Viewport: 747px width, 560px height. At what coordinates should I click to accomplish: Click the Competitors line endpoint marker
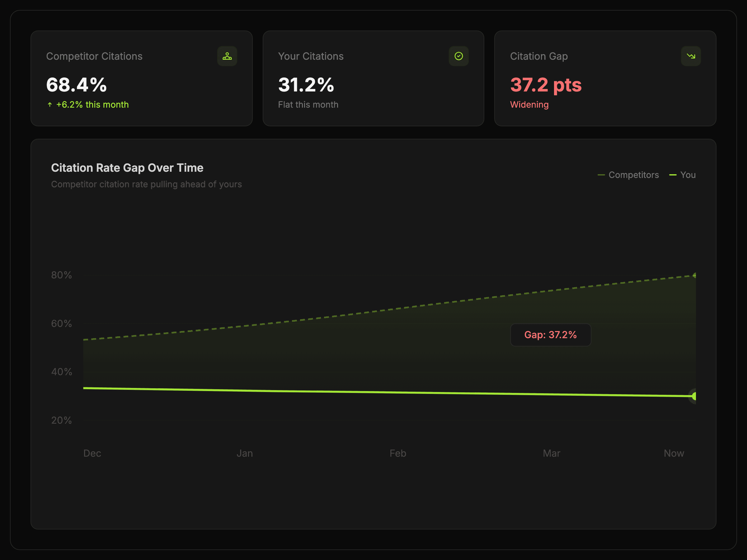(694, 275)
